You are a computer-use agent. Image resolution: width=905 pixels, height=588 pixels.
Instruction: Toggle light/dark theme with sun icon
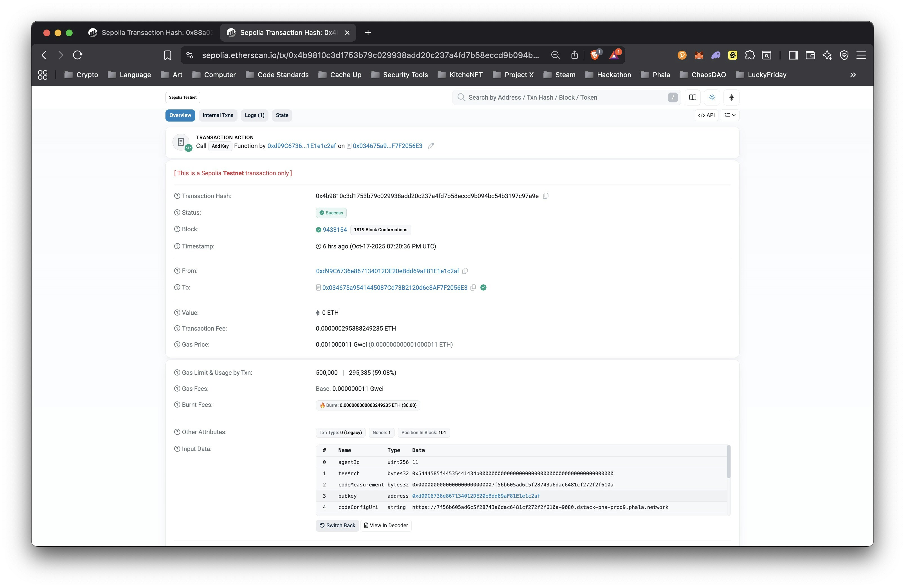pos(711,97)
